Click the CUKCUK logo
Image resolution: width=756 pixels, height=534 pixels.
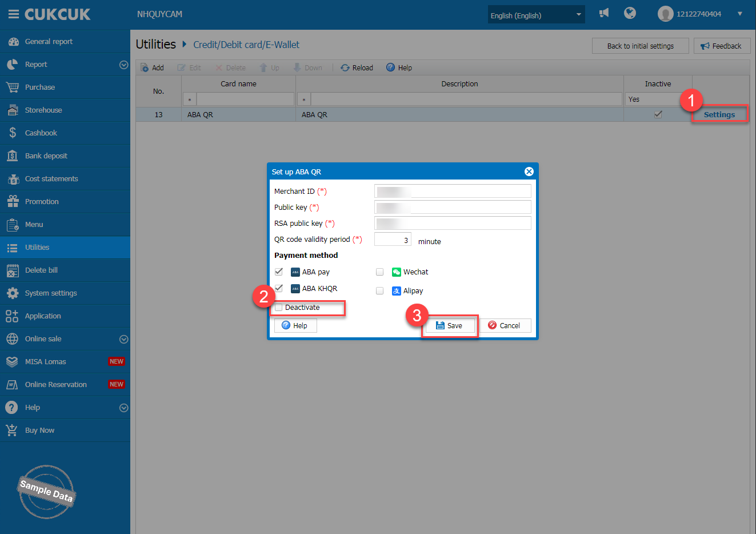coord(57,14)
